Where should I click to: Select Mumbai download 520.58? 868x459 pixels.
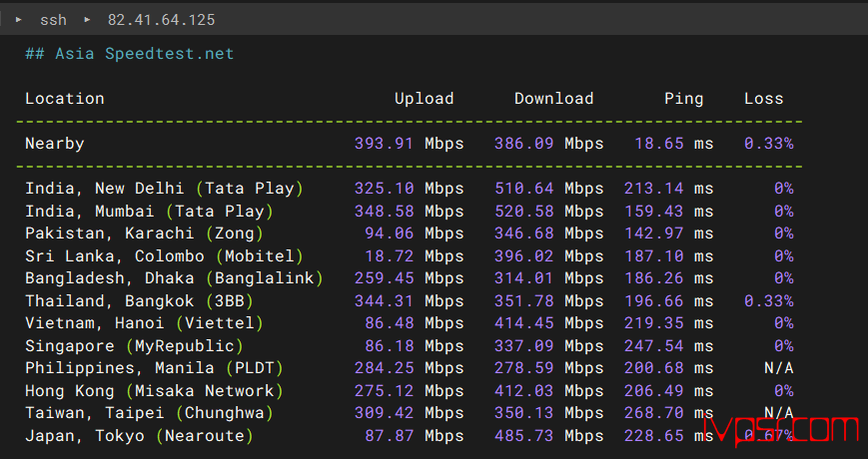pos(523,212)
